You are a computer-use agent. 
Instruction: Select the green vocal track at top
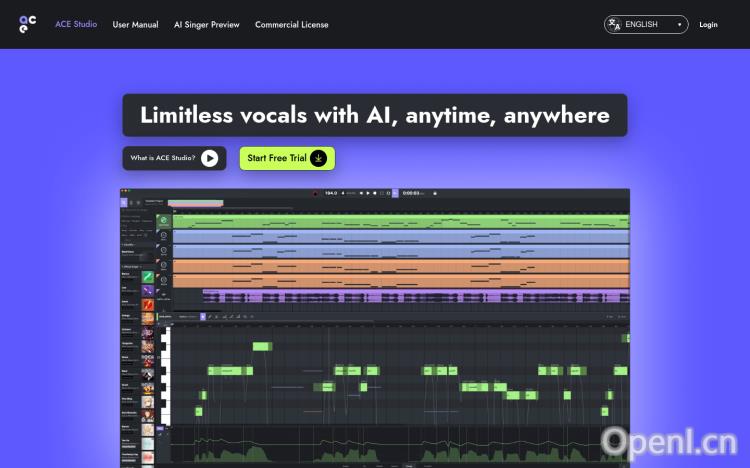(400, 221)
